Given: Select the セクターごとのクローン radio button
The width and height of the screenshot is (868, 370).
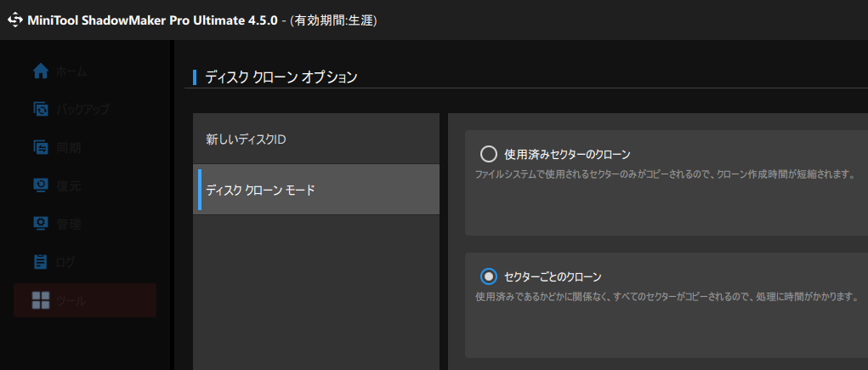Looking at the screenshot, I should tap(489, 276).
